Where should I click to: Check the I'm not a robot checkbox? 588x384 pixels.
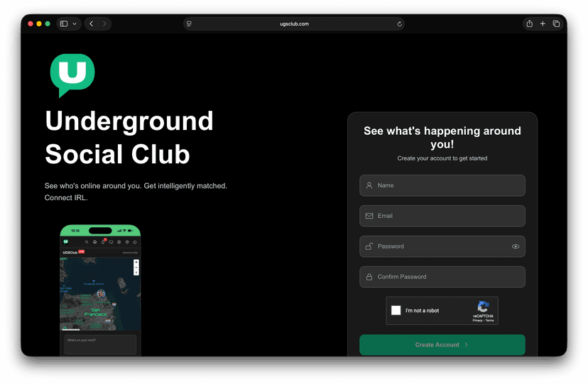[396, 310]
